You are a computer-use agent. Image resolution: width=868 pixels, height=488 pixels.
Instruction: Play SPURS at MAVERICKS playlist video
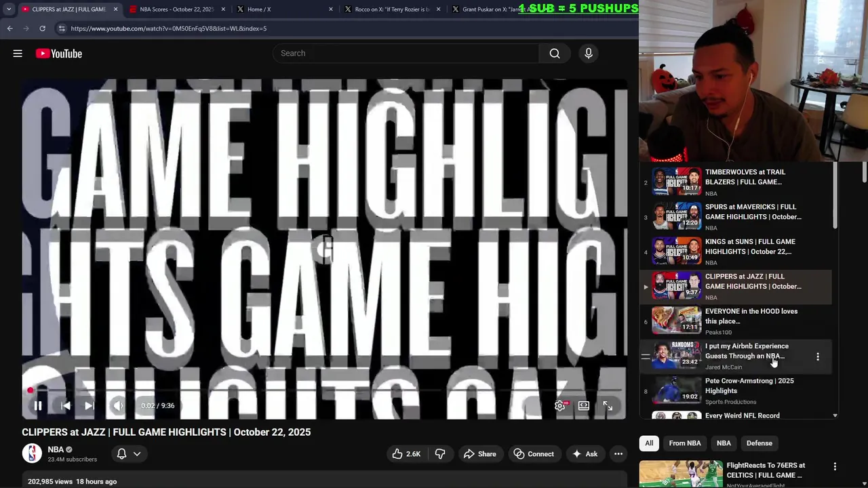(x=736, y=217)
